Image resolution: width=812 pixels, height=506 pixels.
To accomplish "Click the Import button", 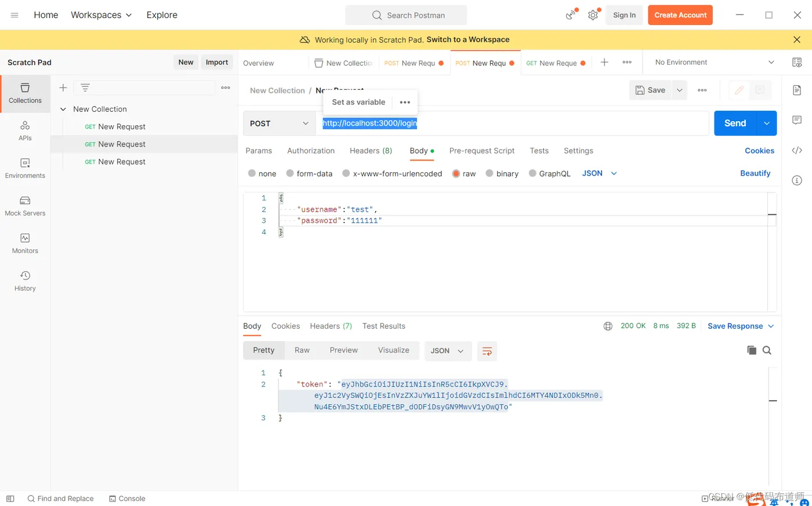I will point(217,63).
